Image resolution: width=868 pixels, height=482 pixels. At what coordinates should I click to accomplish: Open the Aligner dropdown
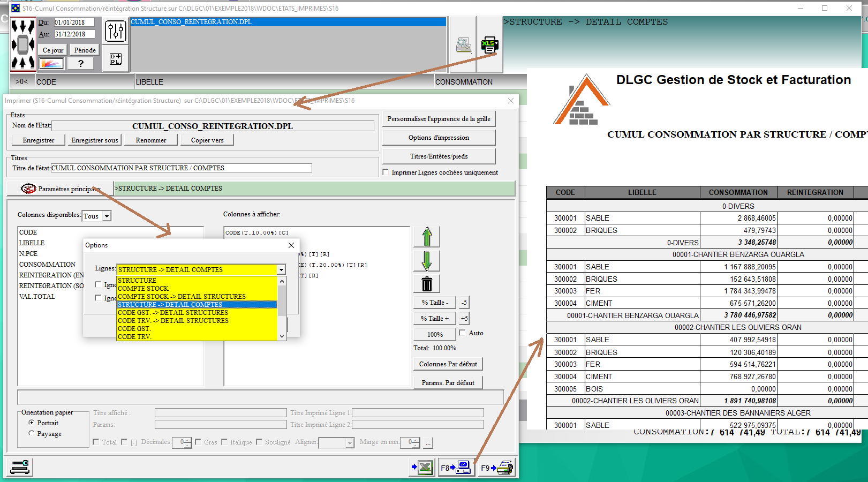[x=350, y=443]
